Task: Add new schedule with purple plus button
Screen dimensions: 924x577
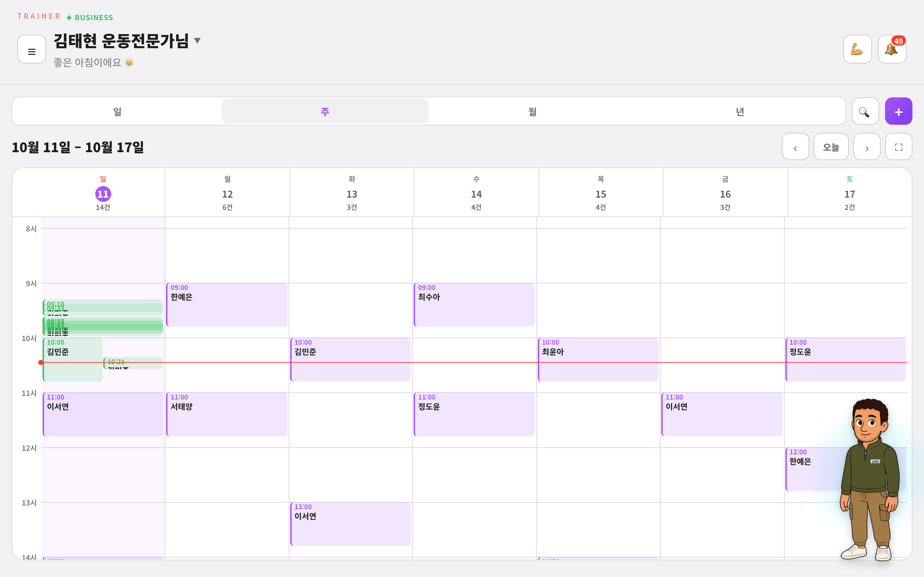Action: 898,111
